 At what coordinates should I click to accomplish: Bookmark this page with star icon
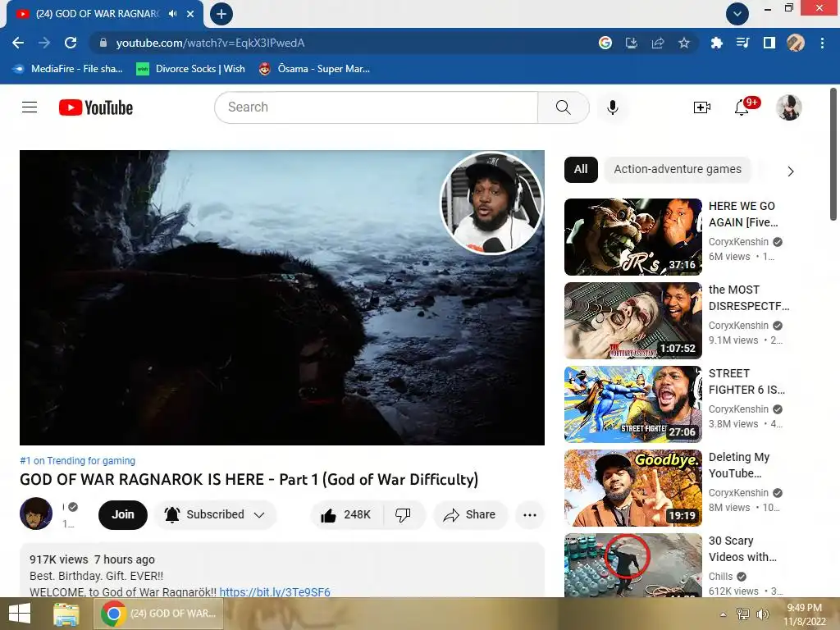684,43
